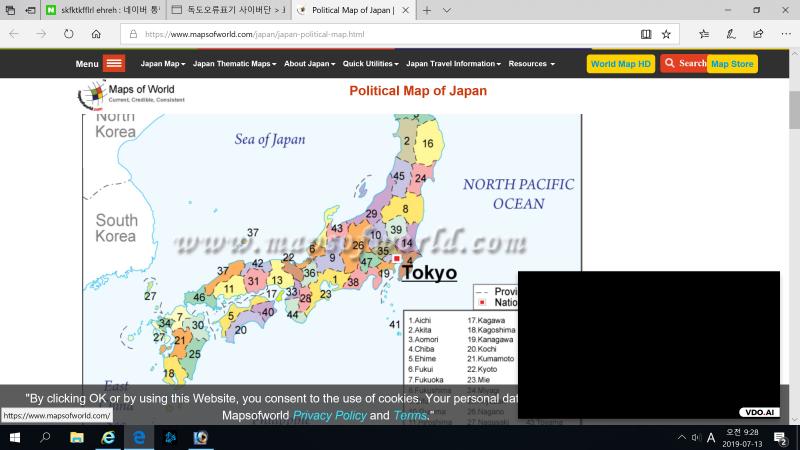800x450 pixels.
Task: Open the Terms link
Action: pyautogui.click(x=410, y=415)
